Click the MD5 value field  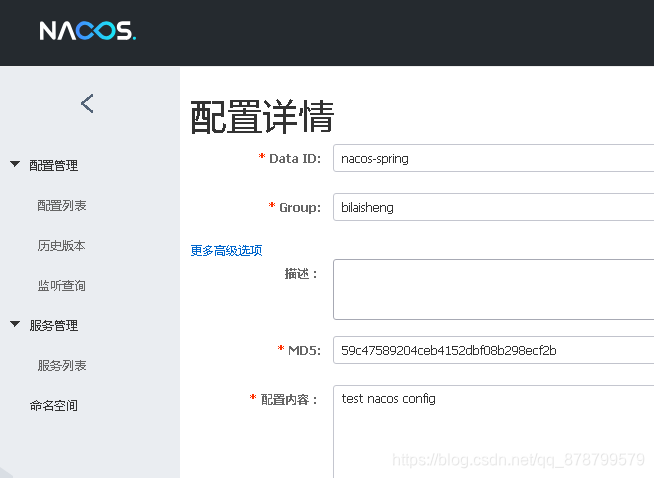pos(493,350)
